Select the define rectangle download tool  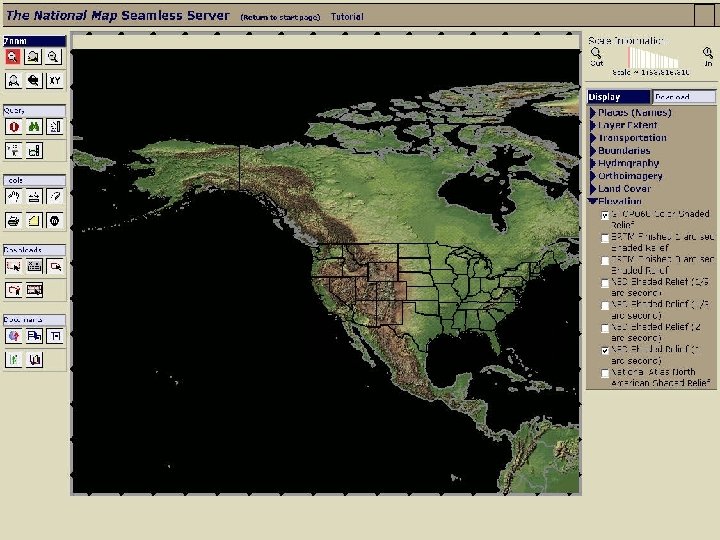[x=13, y=266]
